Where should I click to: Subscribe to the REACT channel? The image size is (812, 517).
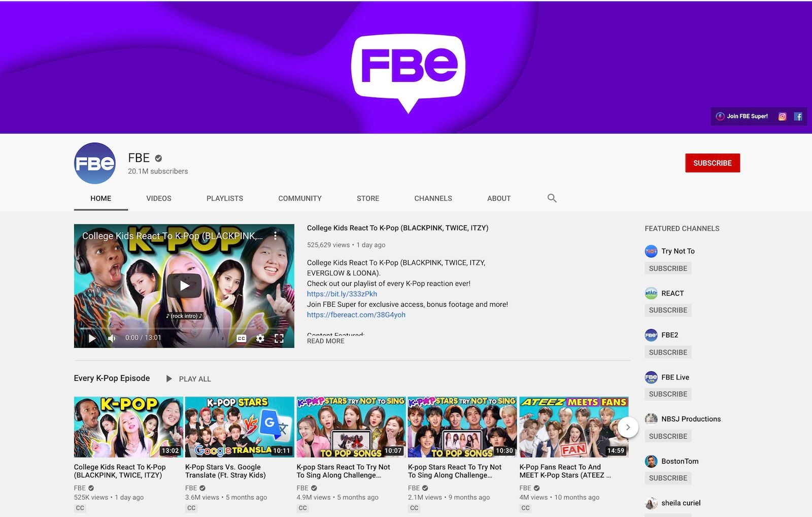[x=668, y=310]
